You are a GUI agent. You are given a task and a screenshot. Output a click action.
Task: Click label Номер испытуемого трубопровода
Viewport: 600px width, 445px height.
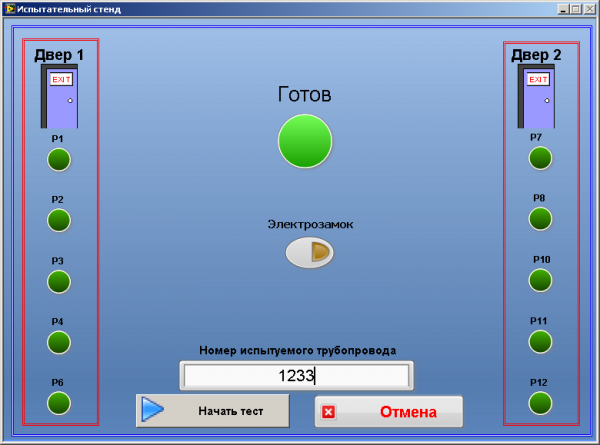pos(297,350)
